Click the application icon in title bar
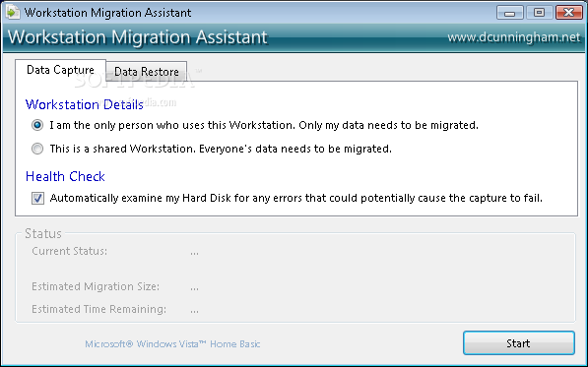 [13, 13]
